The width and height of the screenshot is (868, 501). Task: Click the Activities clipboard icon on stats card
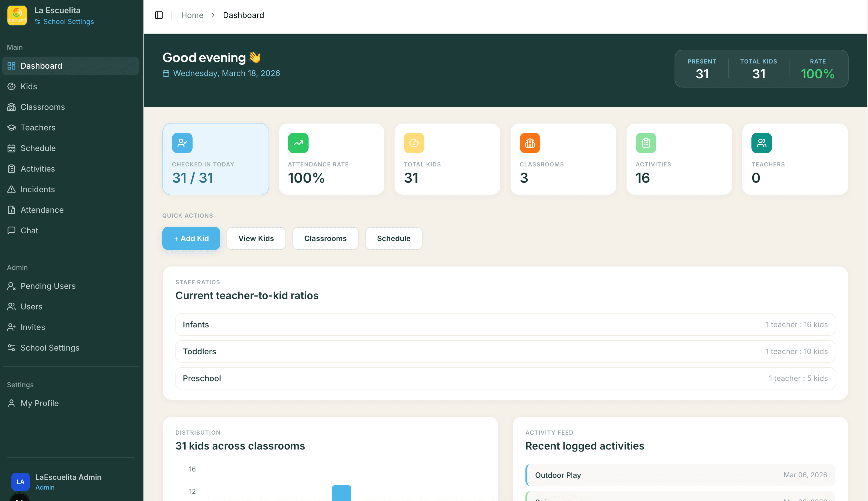click(646, 143)
